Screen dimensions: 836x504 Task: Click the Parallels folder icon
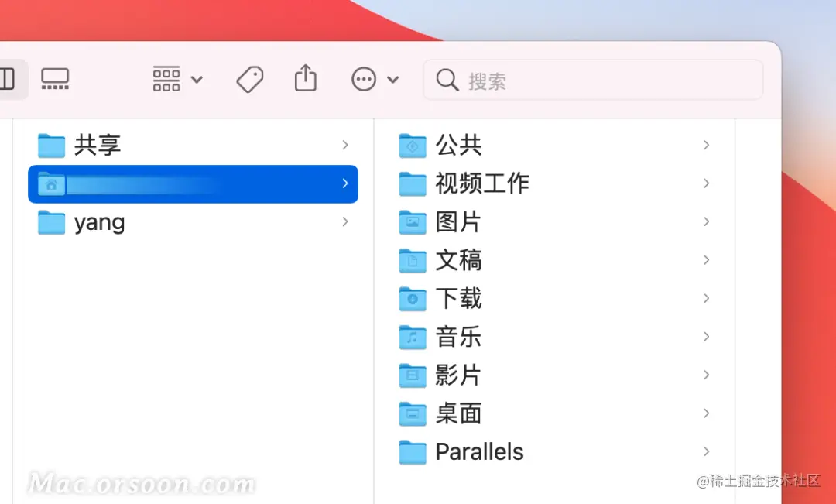pyautogui.click(x=413, y=452)
